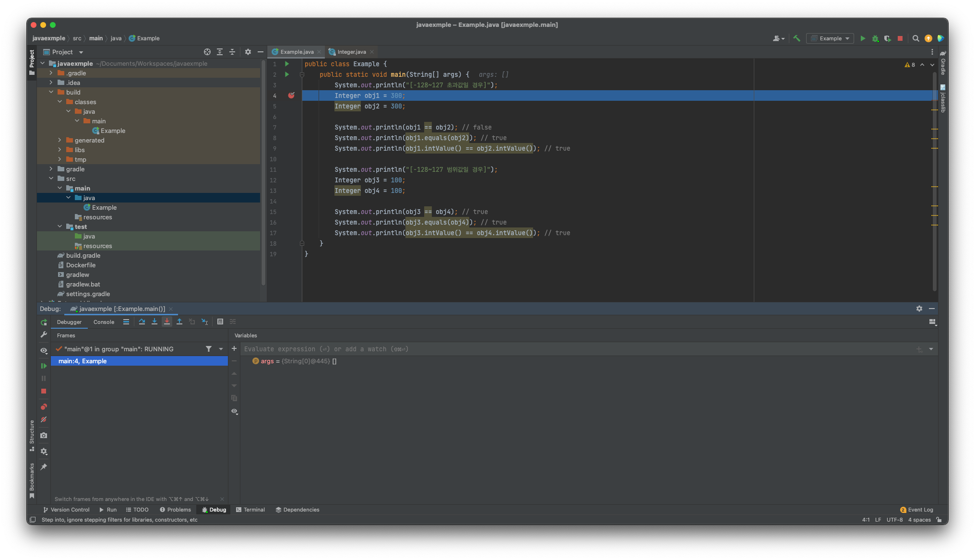Click Step Over debugger button
The width and height of the screenshot is (975, 560).
click(x=142, y=322)
